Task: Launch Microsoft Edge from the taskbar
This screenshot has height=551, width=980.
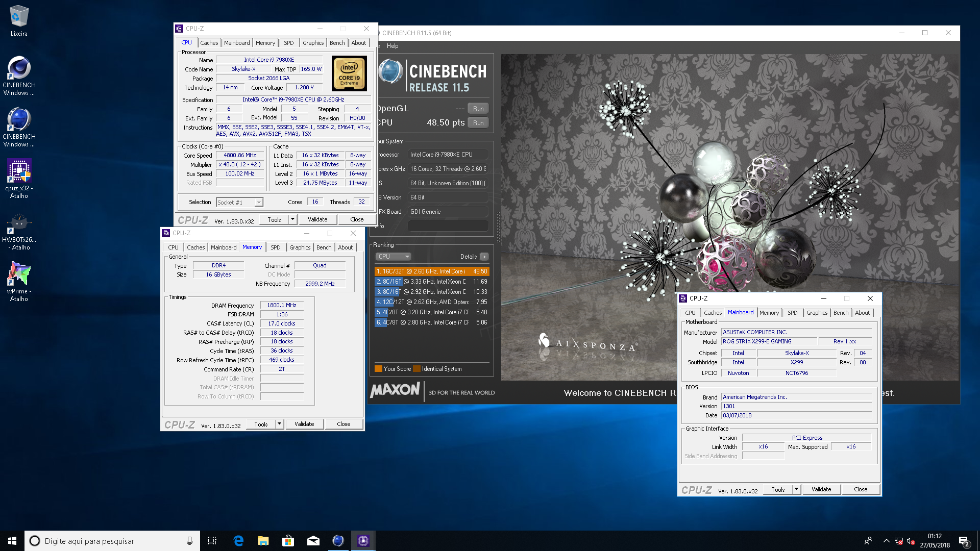Action: pos(238,541)
